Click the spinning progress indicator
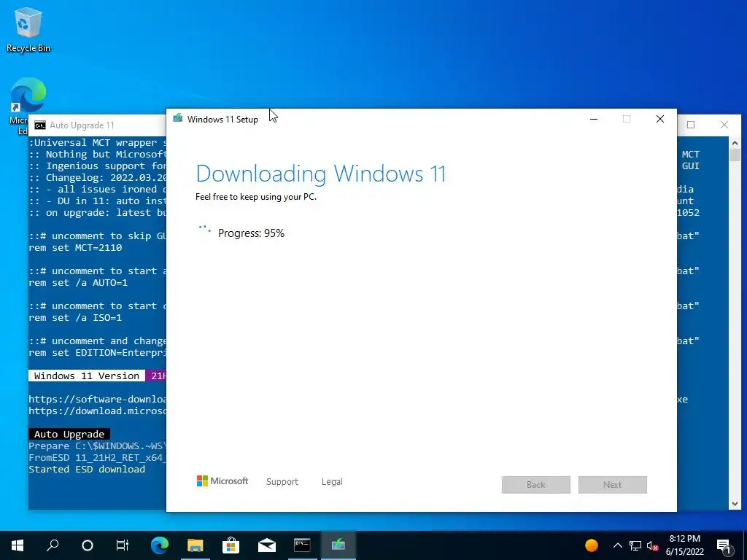Screen dimensions: 747x560 204,230
